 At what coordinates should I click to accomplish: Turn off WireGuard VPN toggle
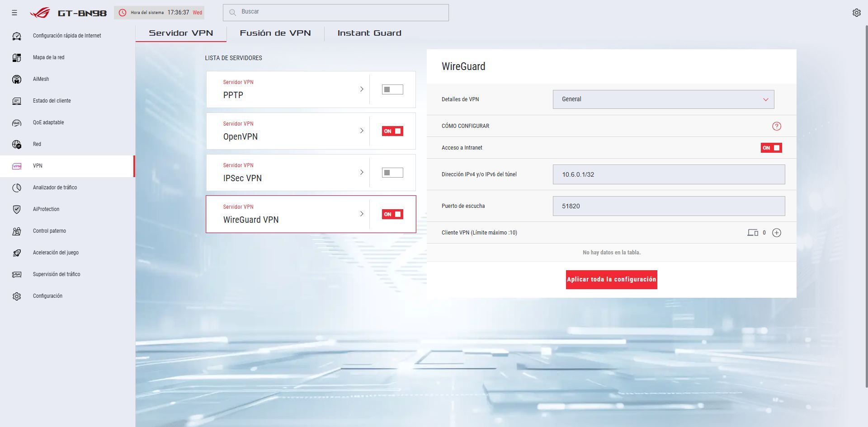pos(392,214)
